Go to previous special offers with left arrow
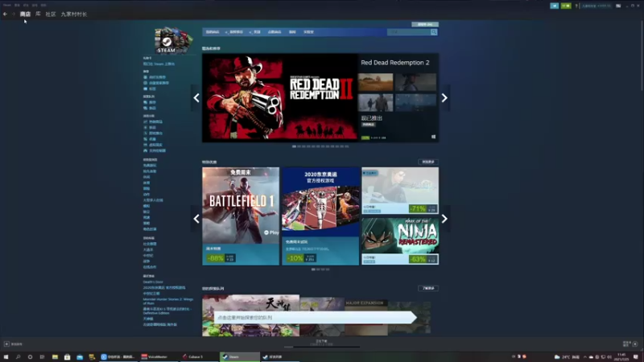The image size is (644, 362). [x=196, y=219]
